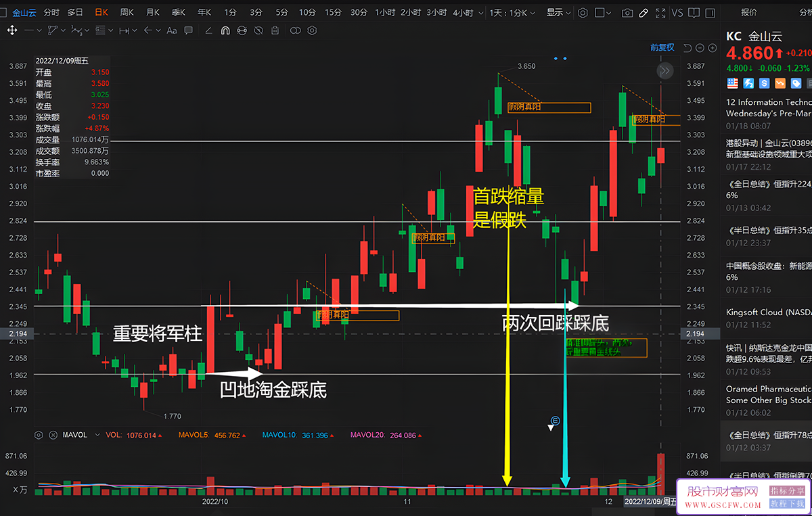The image size is (812, 516).
Task: Click the E event marker on chart
Action: tap(555, 421)
